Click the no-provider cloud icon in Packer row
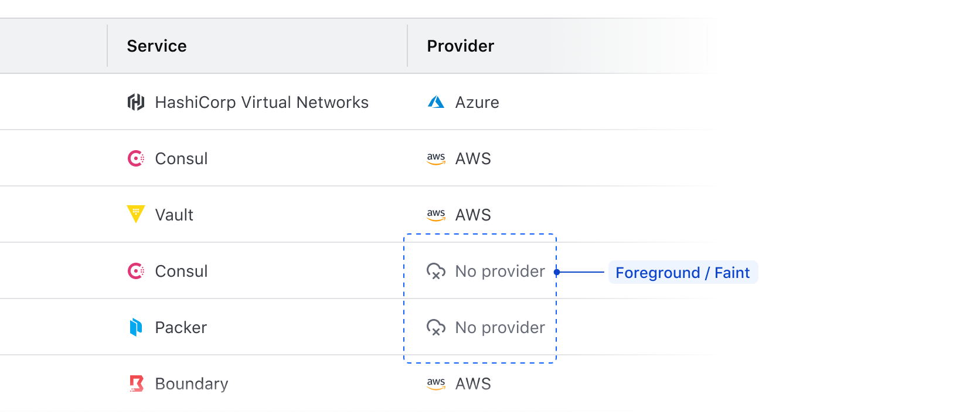This screenshot has height=414, width=980. tap(436, 327)
